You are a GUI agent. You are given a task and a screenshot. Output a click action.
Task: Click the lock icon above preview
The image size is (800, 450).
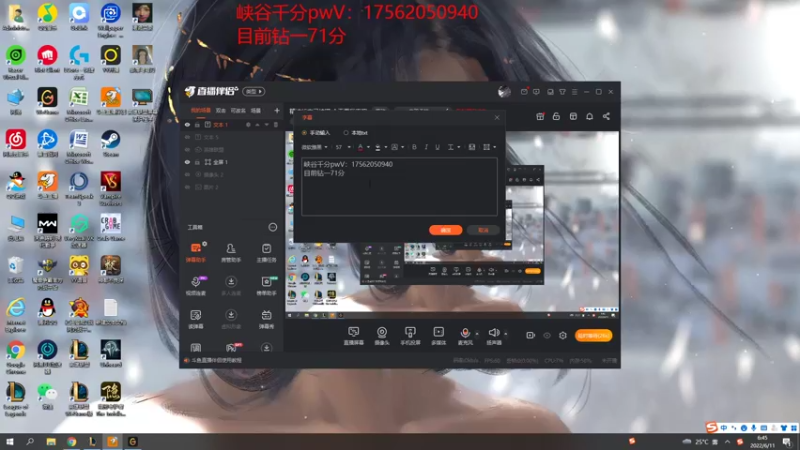pyautogui.click(x=556, y=116)
